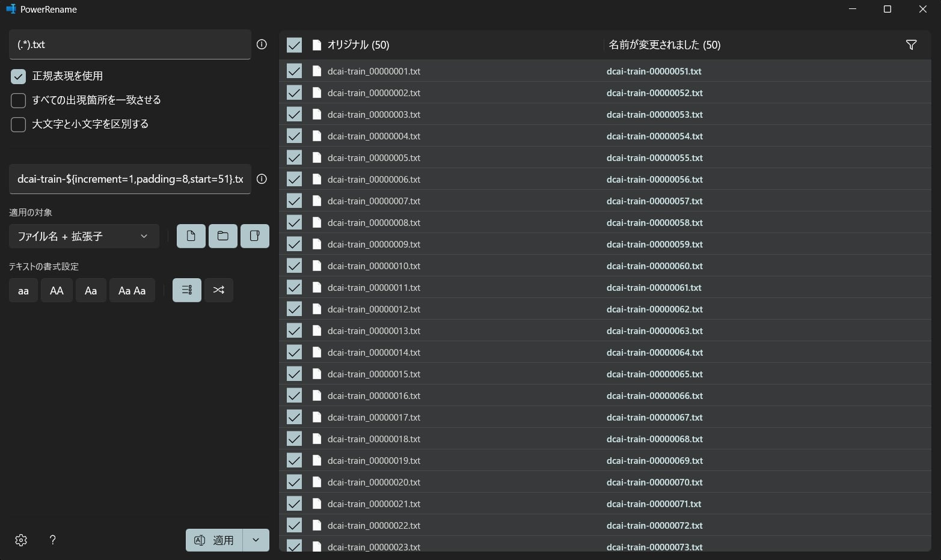Click the search field info icon

pos(262,44)
